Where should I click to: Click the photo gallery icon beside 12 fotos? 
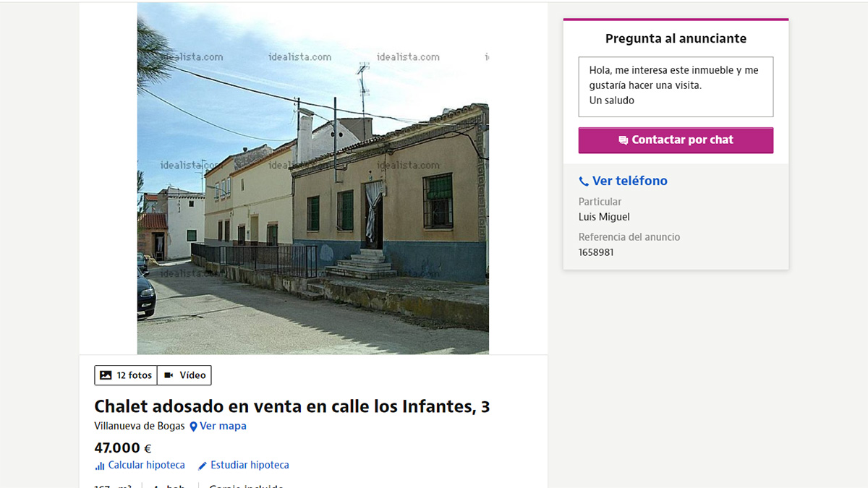[106, 375]
